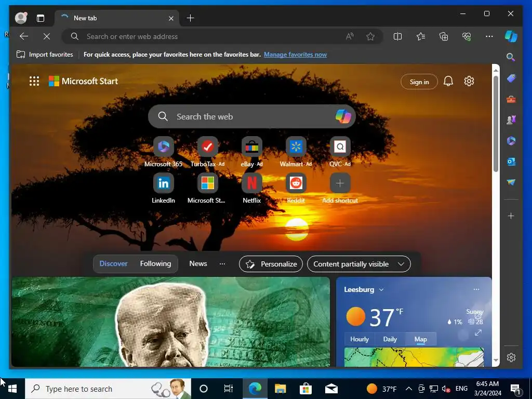Viewport: 532px width, 399px height.
Task: Open Content partially visible dropdown
Action: (x=358, y=264)
